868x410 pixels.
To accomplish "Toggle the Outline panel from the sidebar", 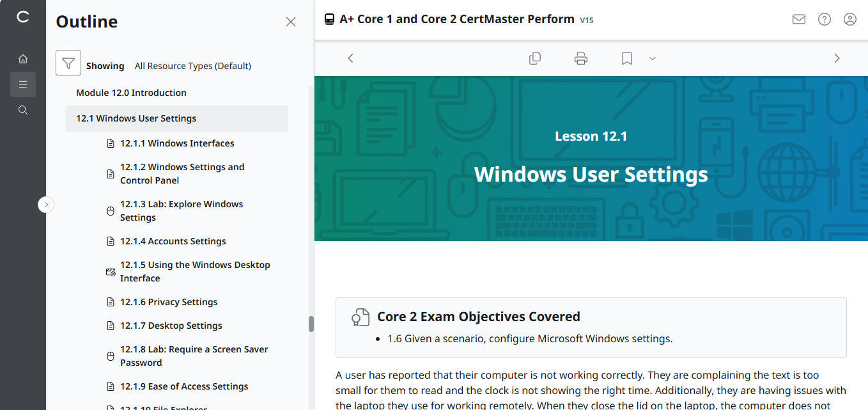I will [x=23, y=84].
